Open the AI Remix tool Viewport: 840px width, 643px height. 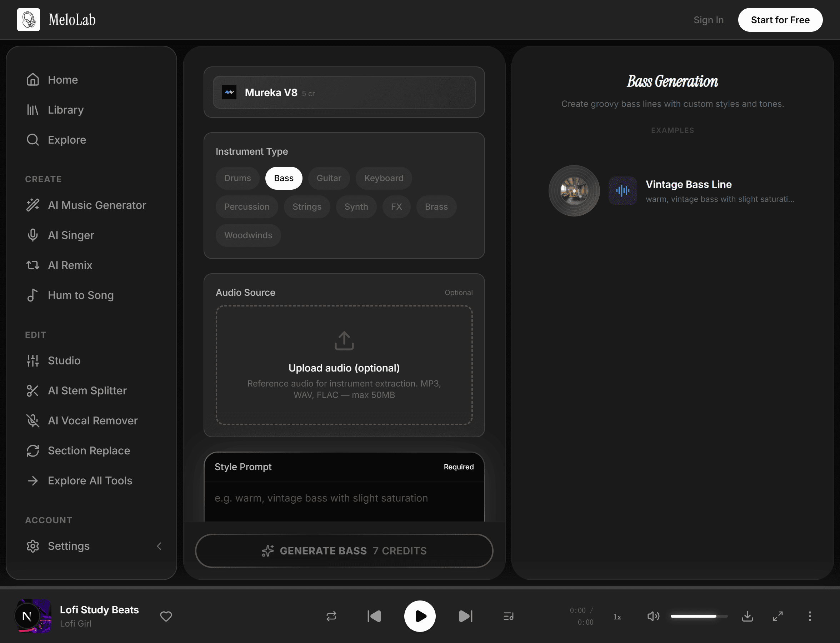[91, 265]
